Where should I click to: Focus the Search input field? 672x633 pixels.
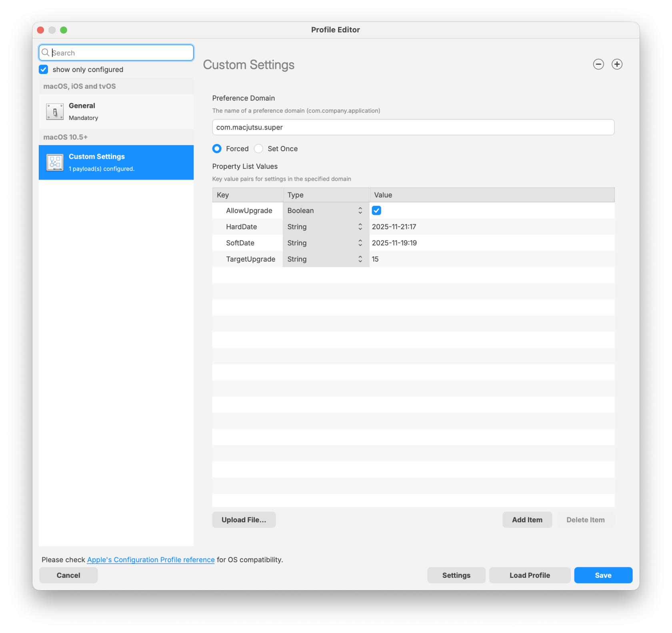pos(116,53)
